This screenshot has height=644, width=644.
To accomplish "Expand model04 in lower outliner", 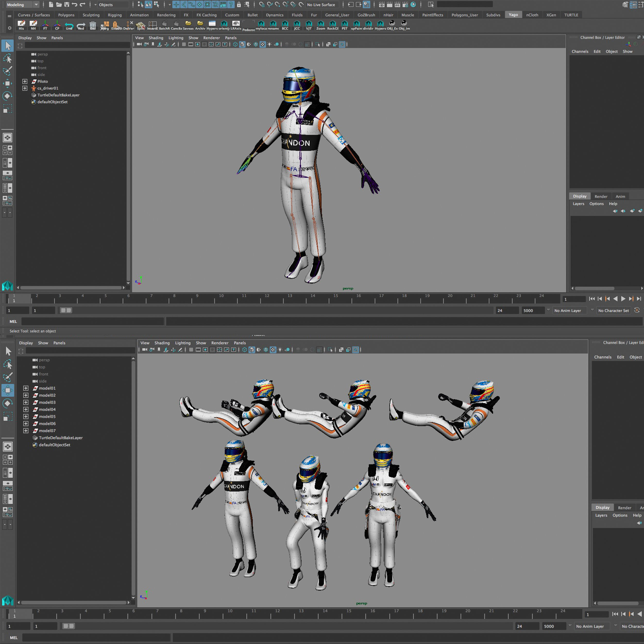I will pos(26,409).
